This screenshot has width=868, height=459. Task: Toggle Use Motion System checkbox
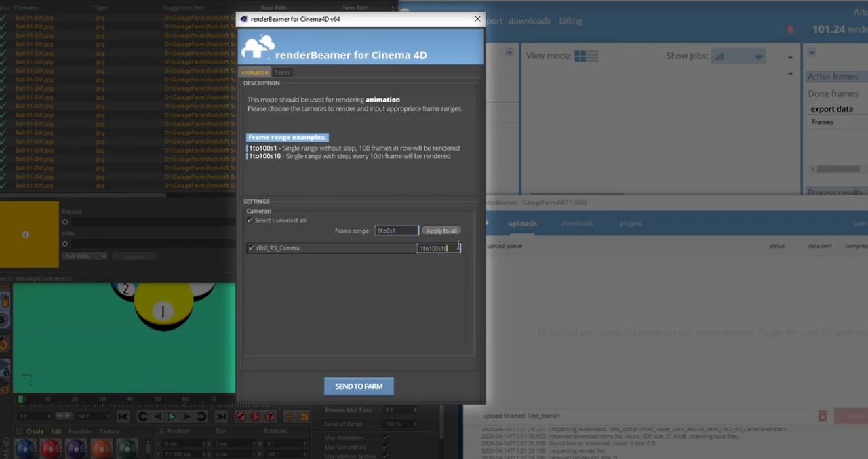tap(386, 456)
